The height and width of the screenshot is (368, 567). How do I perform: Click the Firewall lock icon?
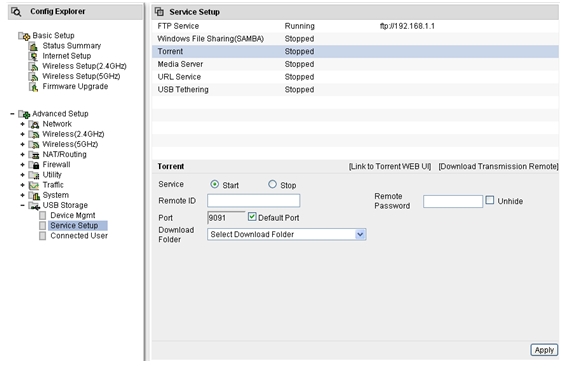coord(35,165)
